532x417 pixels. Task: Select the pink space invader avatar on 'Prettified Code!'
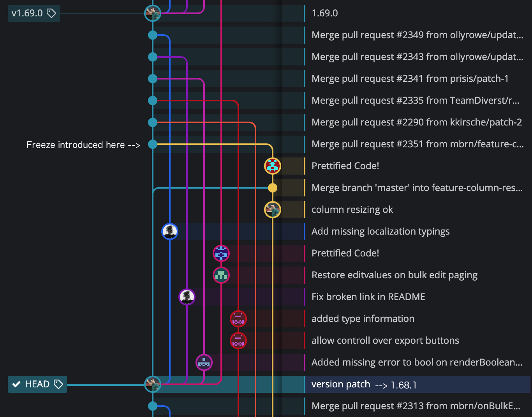coord(221,253)
